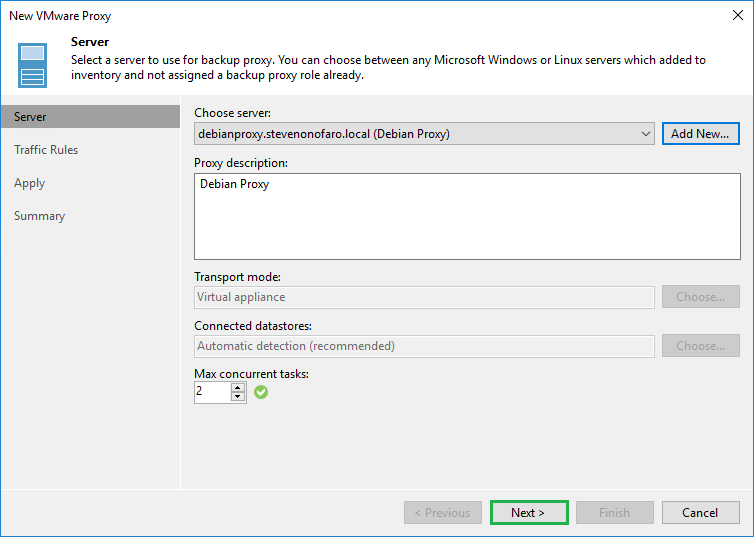
Task: Decrease max concurrent tasks with down arrow
Action: 238,397
